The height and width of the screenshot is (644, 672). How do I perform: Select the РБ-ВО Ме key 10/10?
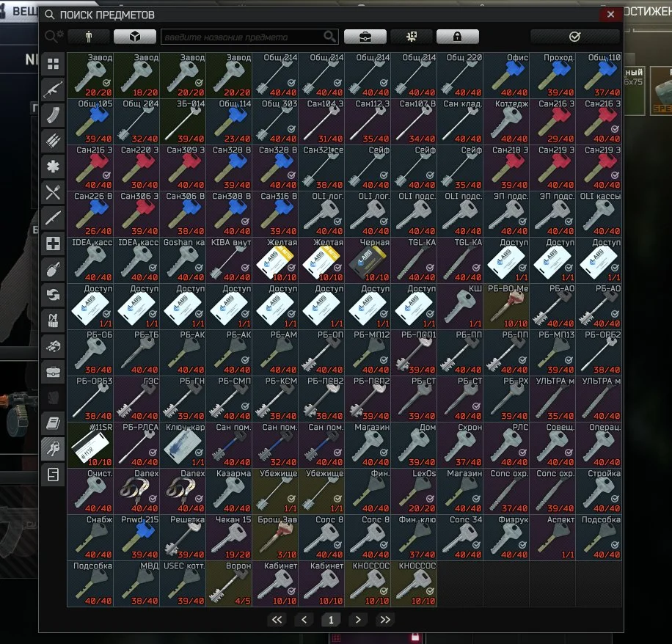pyautogui.click(x=507, y=307)
